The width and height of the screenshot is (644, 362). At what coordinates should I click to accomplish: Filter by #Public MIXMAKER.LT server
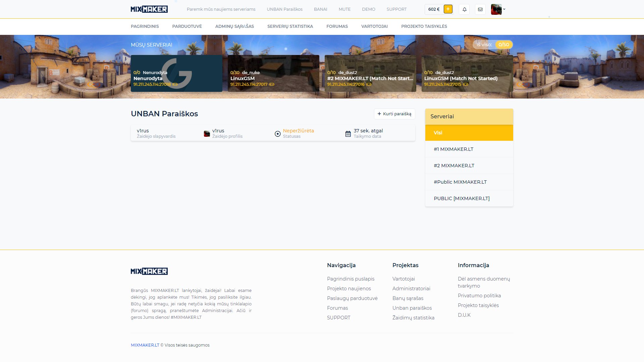tap(469, 182)
